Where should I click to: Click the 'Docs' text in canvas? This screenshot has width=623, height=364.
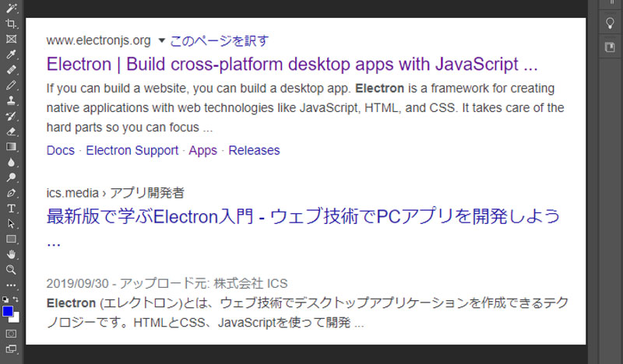click(x=61, y=150)
